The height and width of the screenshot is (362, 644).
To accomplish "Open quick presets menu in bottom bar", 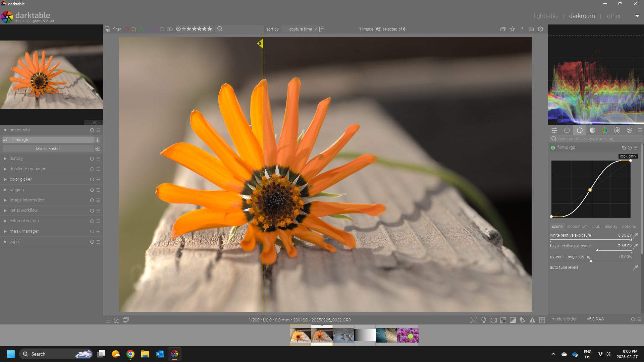I will coord(108,320).
